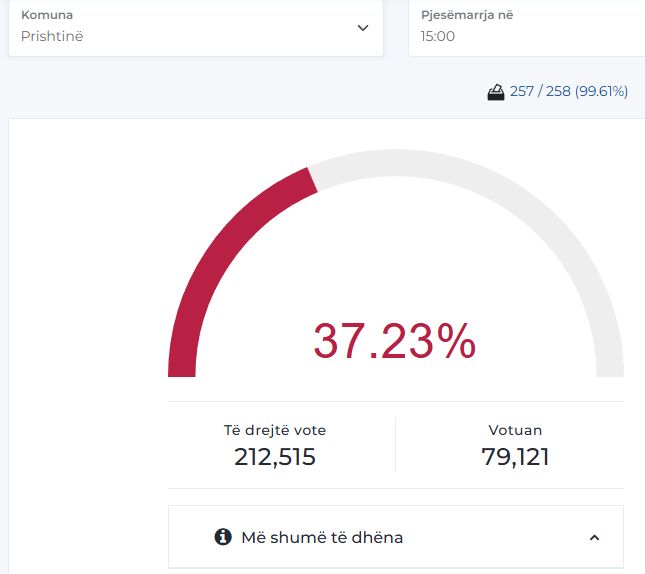645x574 pixels.
Task: Click the 212,515 eligible voters number
Action: (275, 458)
